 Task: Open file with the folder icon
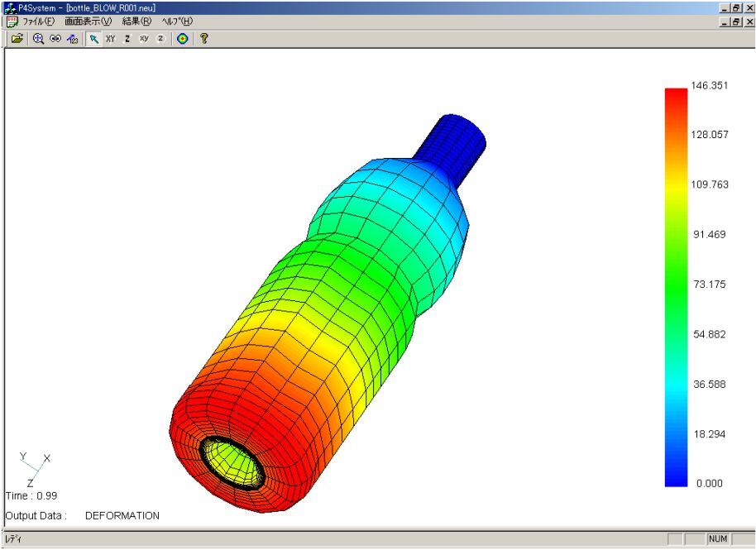pos(17,39)
